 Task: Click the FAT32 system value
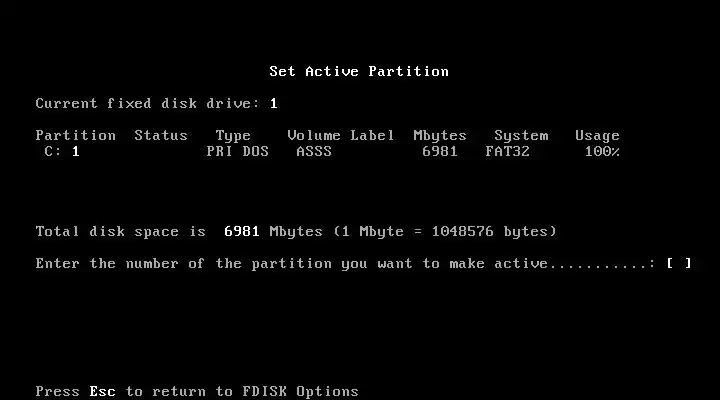pos(507,152)
